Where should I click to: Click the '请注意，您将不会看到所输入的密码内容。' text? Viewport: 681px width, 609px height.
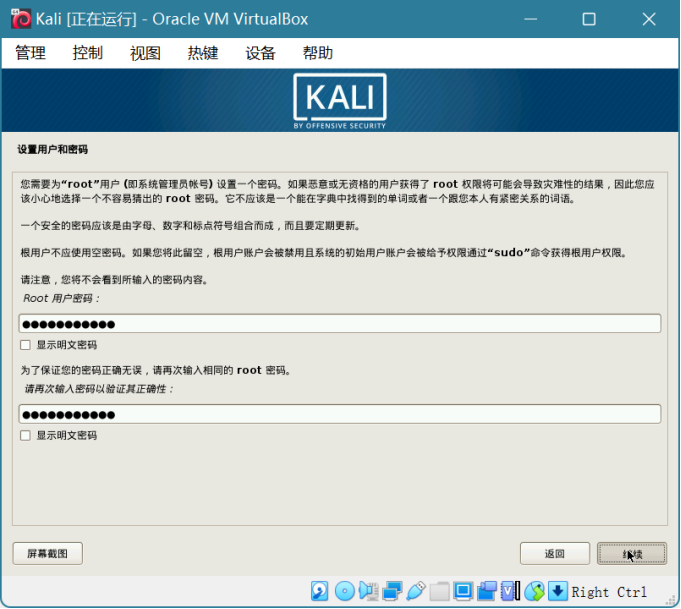(x=116, y=280)
